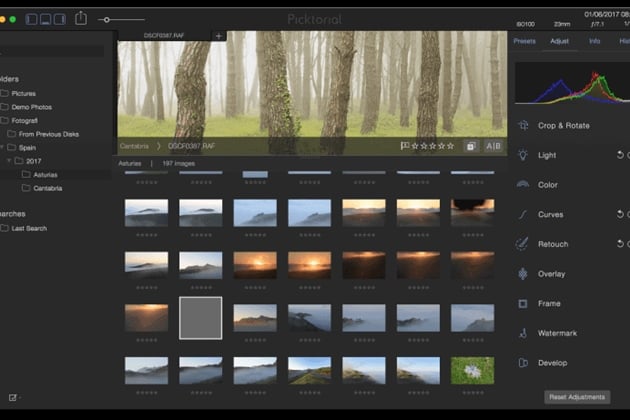The image size is (630, 420).
Task: Click the Reset Adjustments button
Action: [577, 397]
